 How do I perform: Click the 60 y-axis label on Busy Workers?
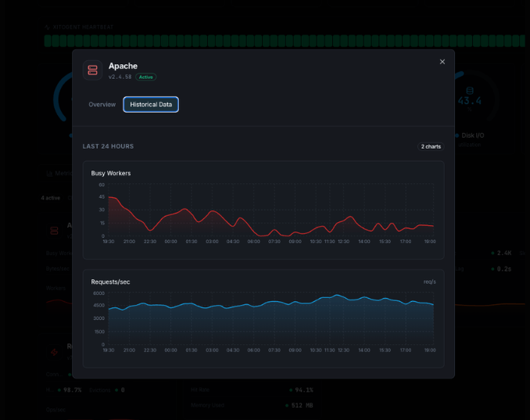(102, 185)
